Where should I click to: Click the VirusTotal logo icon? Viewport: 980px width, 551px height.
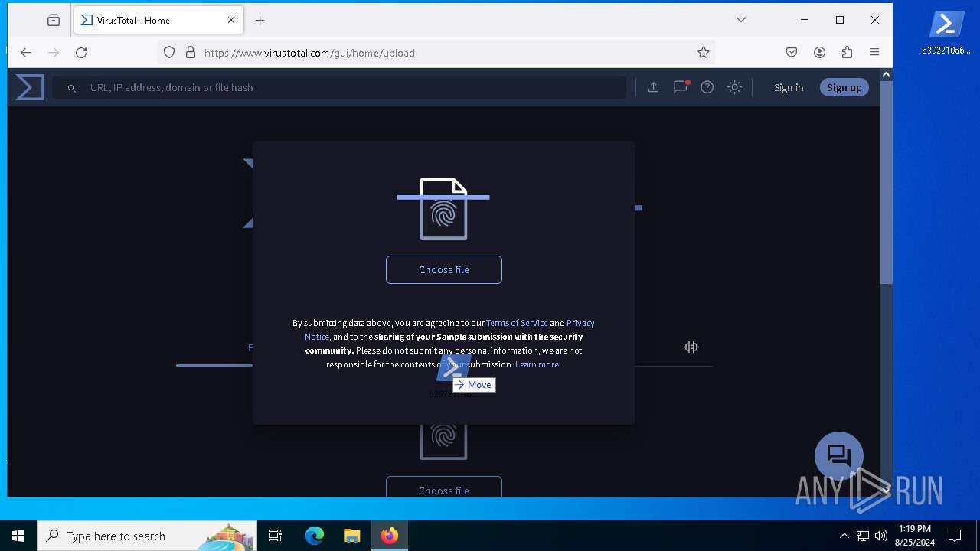click(x=30, y=87)
